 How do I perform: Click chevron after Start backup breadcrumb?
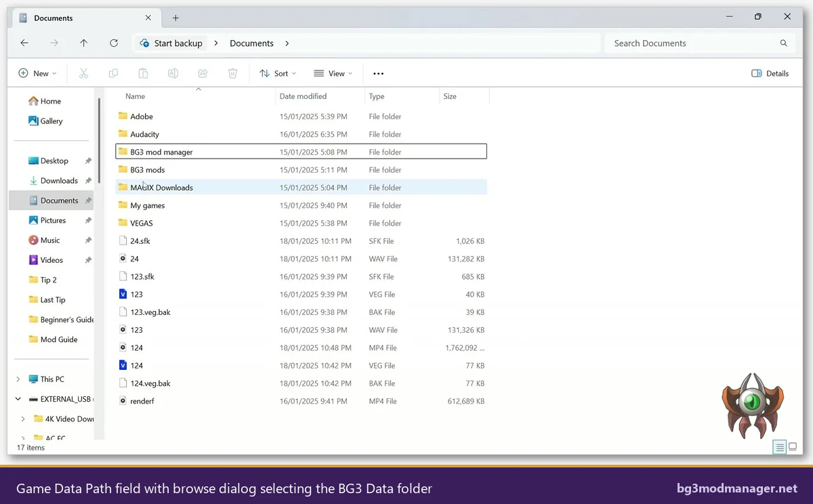pos(216,43)
